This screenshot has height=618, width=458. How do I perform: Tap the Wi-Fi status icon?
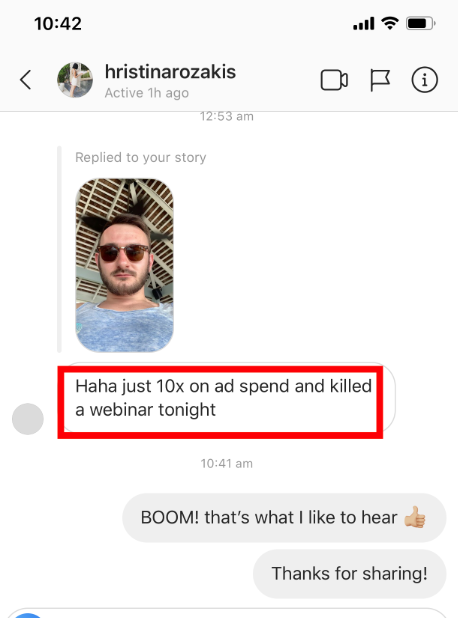389,24
